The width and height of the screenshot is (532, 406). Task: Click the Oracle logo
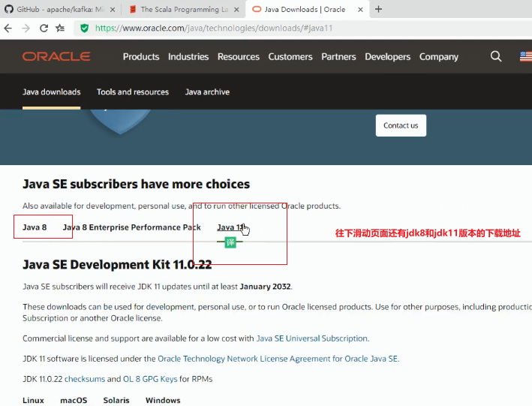[56, 56]
